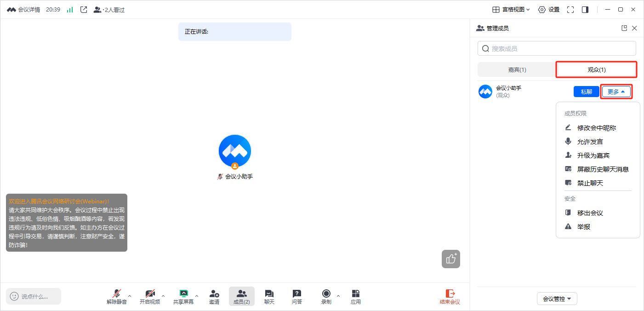Open the 问答 Q&A panel
This screenshot has height=311, width=644.
(x=297, y=297)
